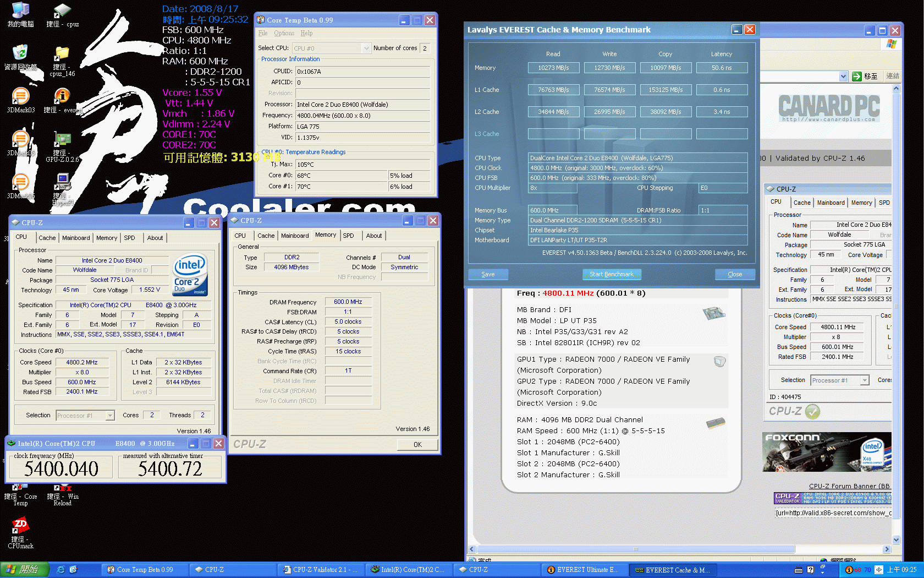Viewport: 924px width, 578px height.
Task: Click the CPU-Z Validator forum banner image
Action: (833, 498)
